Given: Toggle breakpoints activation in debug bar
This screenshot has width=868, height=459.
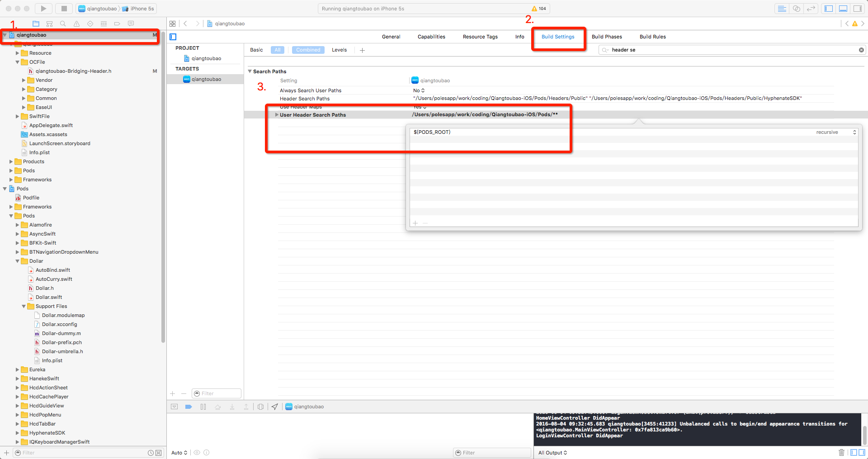Looking at the screenshot, I should pyautogui.click(x=189, y=407).
